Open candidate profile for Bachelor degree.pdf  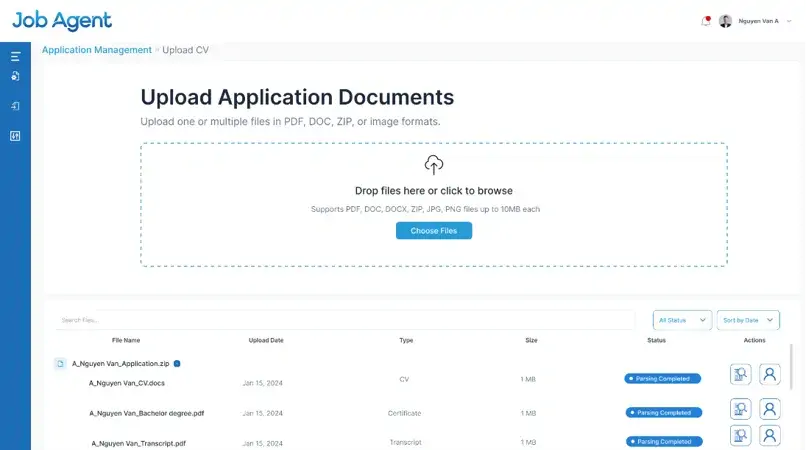770,409
